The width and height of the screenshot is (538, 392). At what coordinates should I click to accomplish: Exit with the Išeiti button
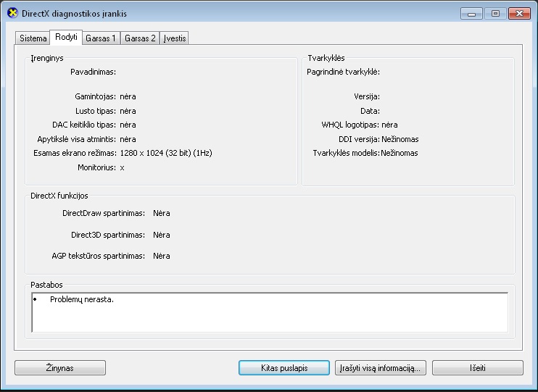click(478, 368)
